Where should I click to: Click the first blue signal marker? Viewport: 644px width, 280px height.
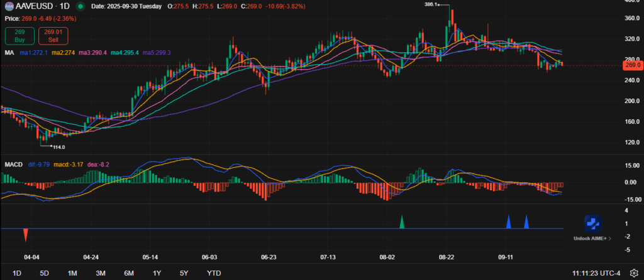coord(508,222)
